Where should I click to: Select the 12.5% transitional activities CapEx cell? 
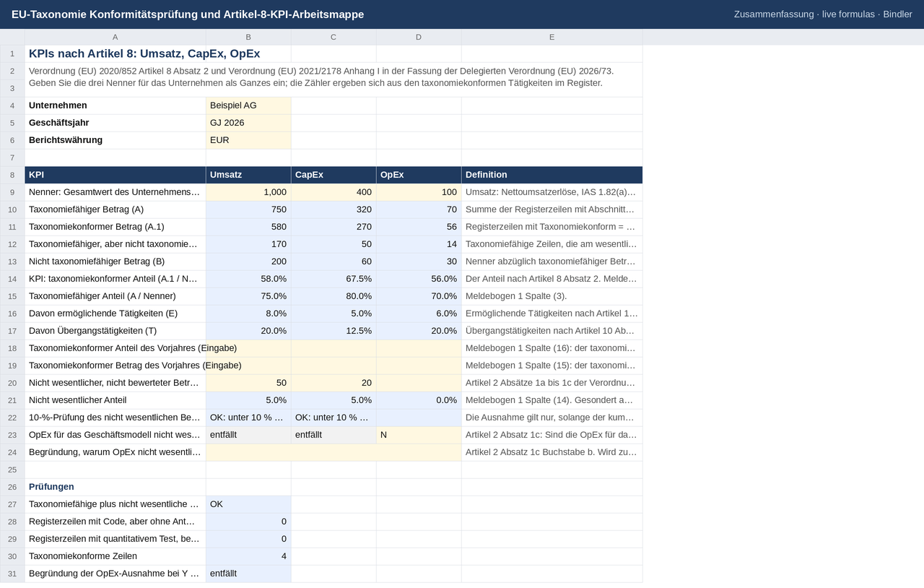click(334, 331)
